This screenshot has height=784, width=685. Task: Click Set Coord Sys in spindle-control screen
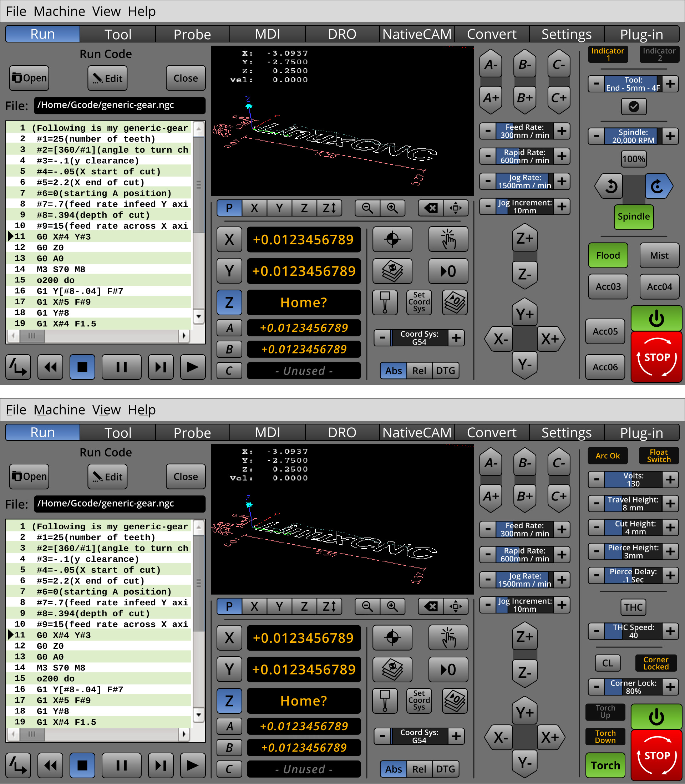[419, 302]
